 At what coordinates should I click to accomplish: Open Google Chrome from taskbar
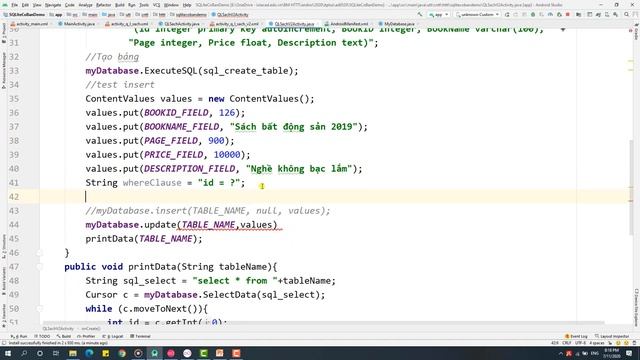point(122,353)
